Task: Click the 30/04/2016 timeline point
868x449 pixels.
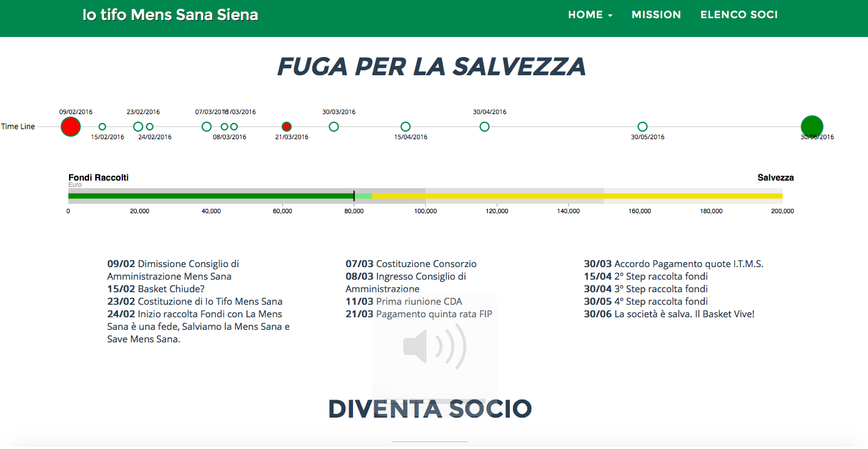Action: tap(484, 127)
